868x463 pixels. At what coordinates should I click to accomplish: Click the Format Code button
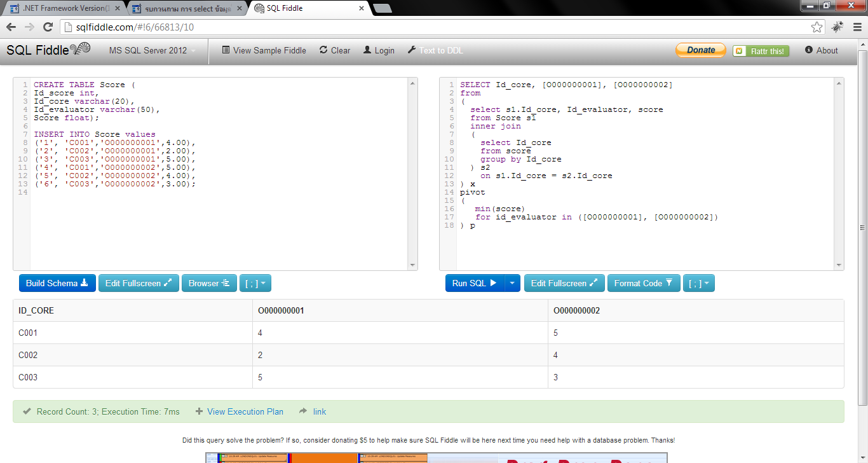click(644, 283)
